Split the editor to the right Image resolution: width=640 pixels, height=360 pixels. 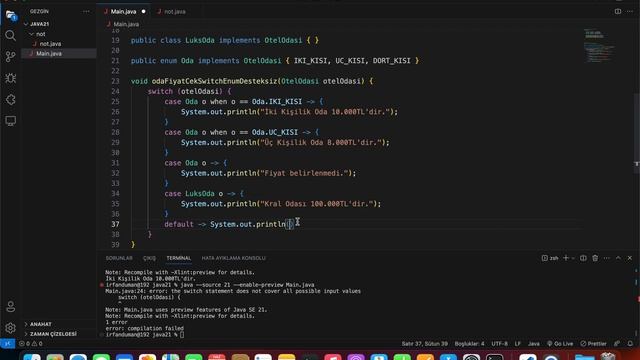(618, 11)
